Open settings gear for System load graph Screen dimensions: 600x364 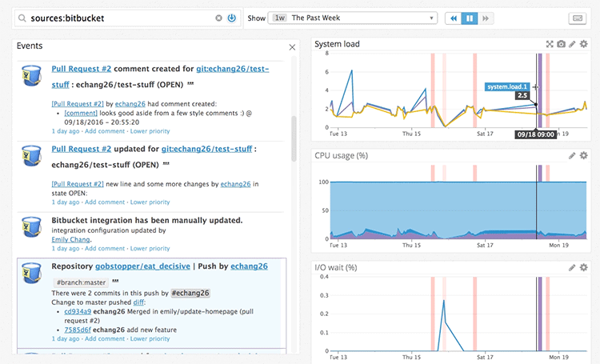point(584,44)
